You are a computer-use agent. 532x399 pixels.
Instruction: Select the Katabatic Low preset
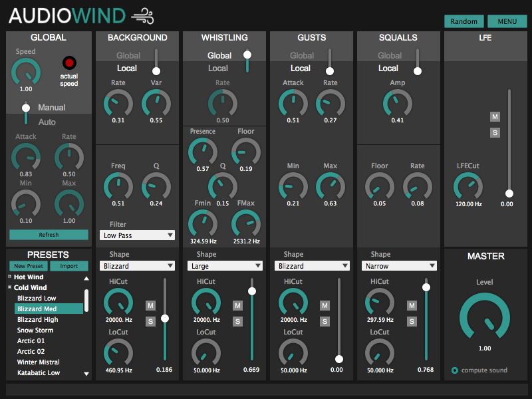click(x=39, y=372)
